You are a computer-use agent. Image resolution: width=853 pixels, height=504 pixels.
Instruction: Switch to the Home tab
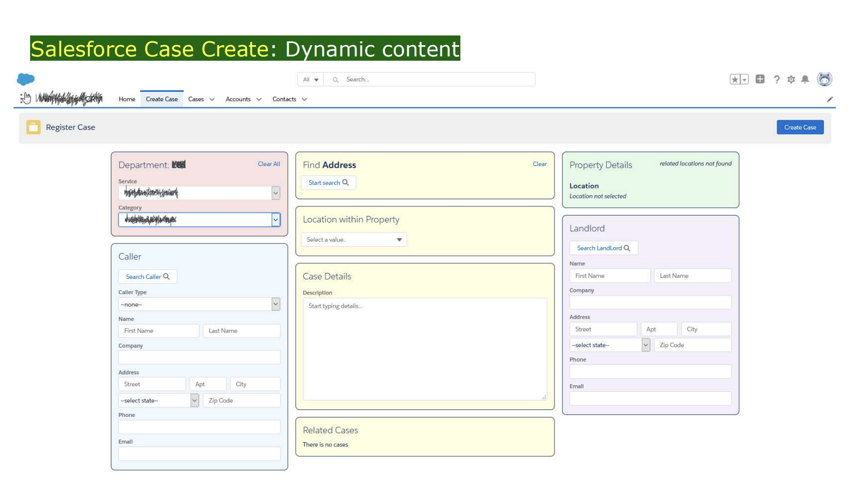coord(127,99)
